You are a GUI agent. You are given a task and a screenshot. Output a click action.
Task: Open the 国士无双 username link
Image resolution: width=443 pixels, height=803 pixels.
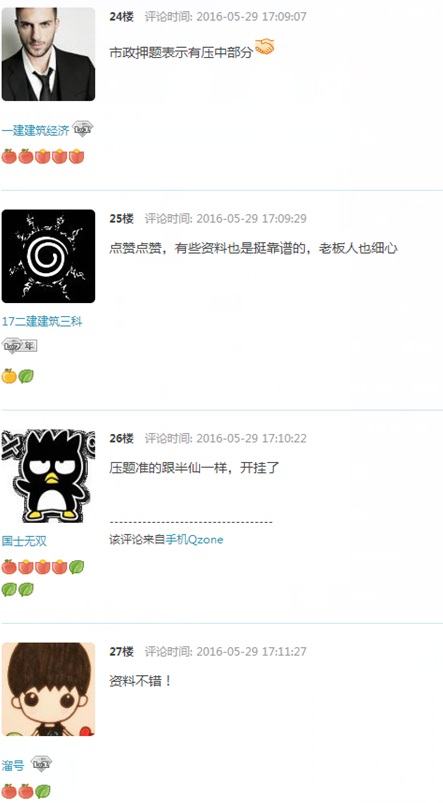24,541
